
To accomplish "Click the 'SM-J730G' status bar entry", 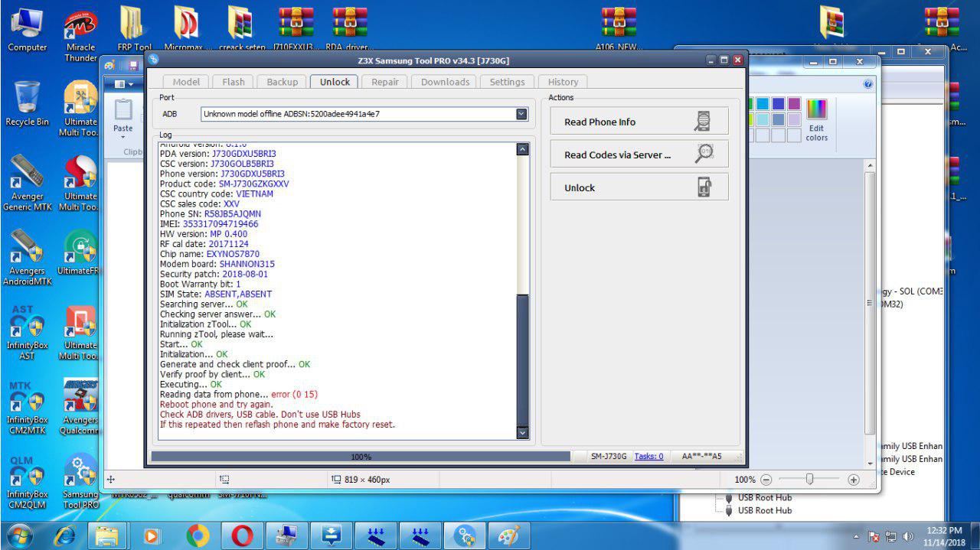I will pyautogui.click(x=609, y=456).
